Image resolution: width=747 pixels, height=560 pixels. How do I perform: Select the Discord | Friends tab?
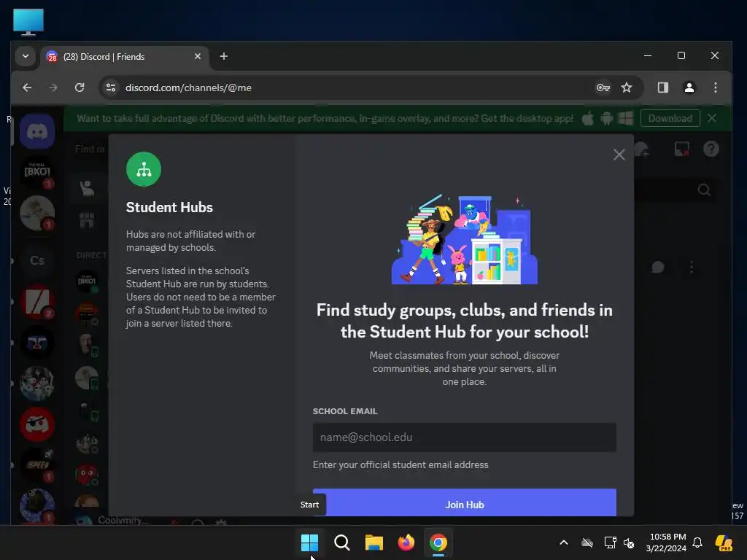click(125, 57)
